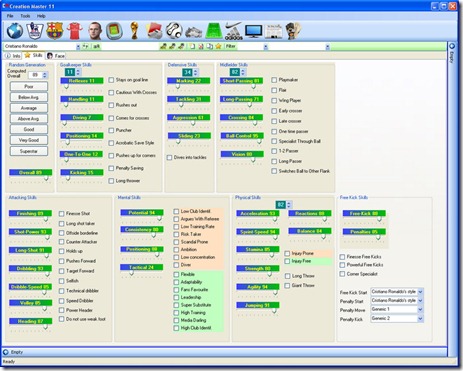The width and height of the screenshot is (463, 371).
Task: Open the Stadium editor icon
Action: click(x=114, y=31)
